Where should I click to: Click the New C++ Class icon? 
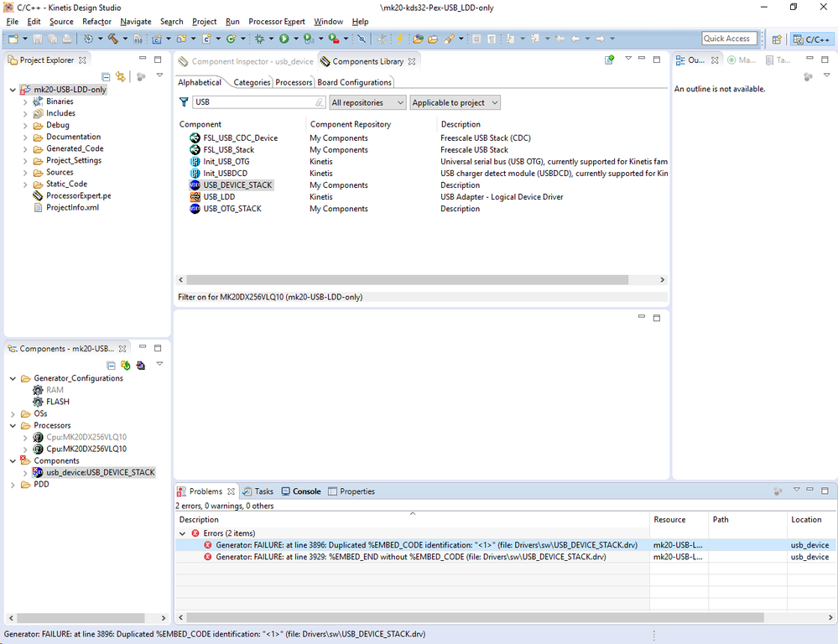231,39
